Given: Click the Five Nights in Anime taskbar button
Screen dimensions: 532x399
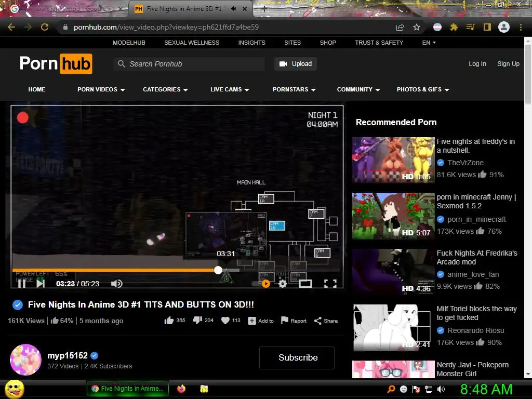Looking at the screenshot, I should 128,389.
